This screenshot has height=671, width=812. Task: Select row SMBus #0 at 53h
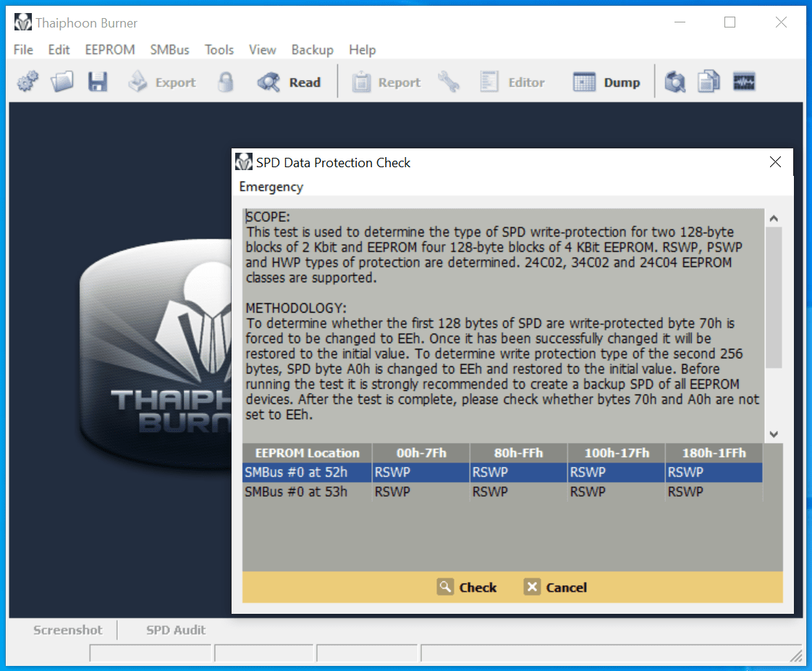[502, 491]
